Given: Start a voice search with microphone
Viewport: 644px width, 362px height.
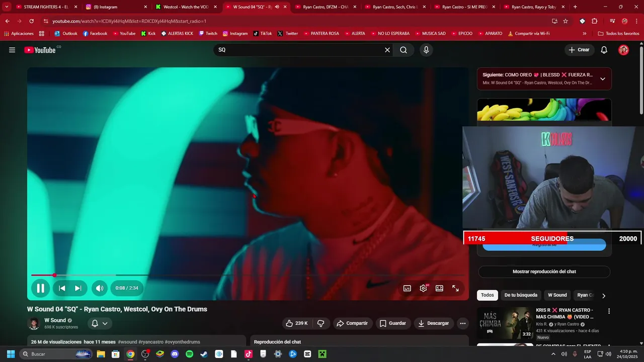Looking at the screenshot, I should (x=426, y=50).
